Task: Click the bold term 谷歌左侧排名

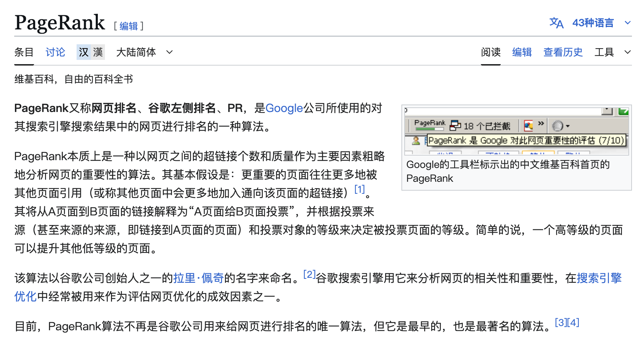Action: (182, 108)
